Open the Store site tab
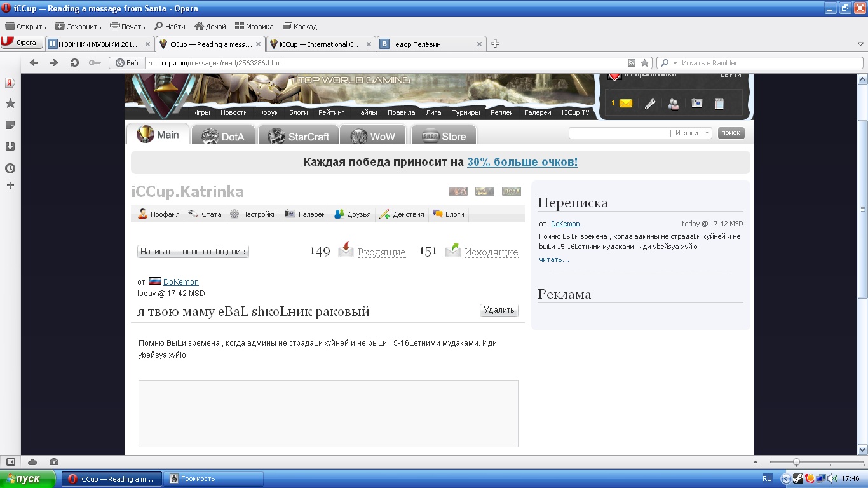The image size is (868, 488). click(x=444, y=136)
